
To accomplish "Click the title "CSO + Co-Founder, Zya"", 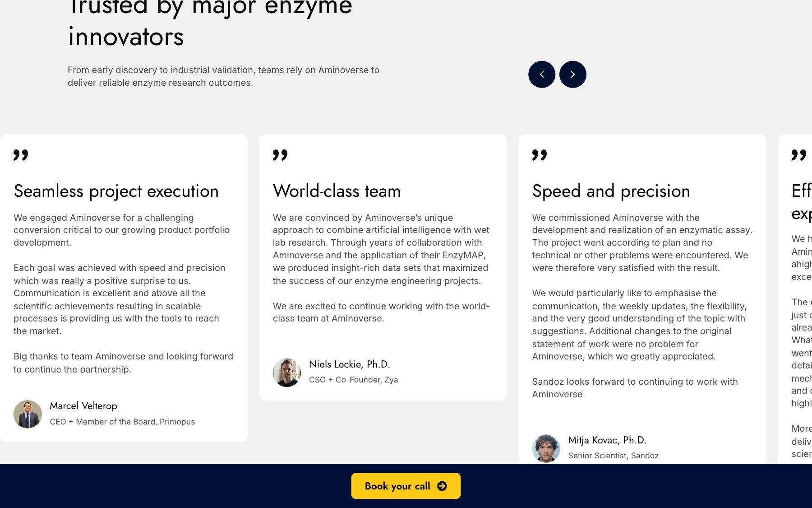I will click(354, 380).
